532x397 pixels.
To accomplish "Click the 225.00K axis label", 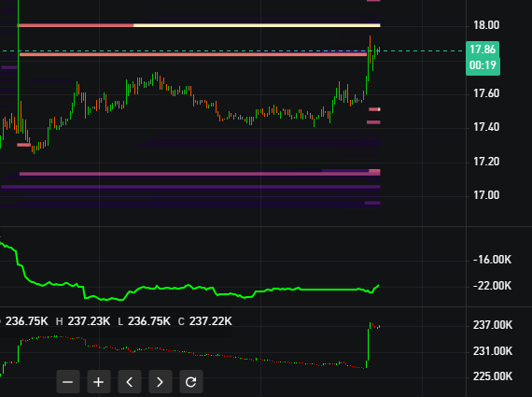I will click(493, 376).
